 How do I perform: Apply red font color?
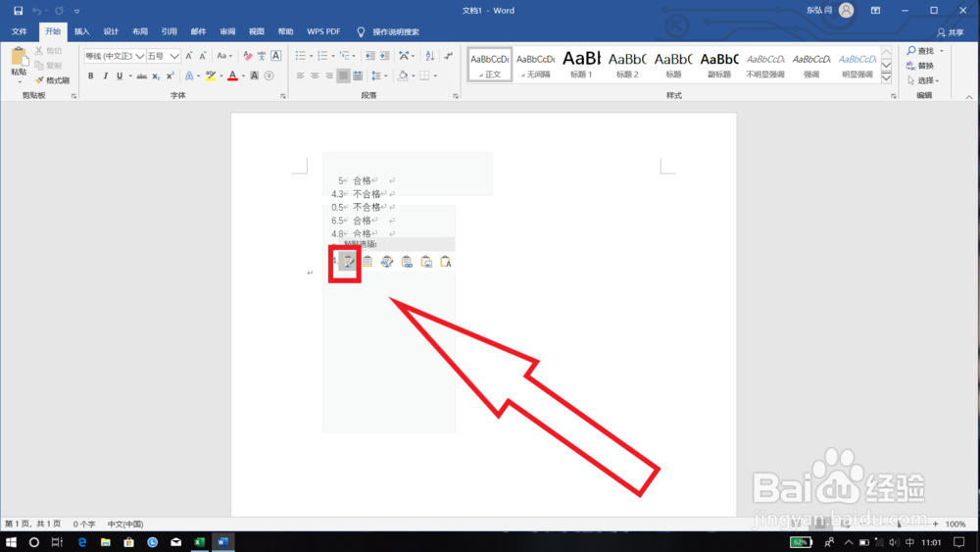(232, 76)
